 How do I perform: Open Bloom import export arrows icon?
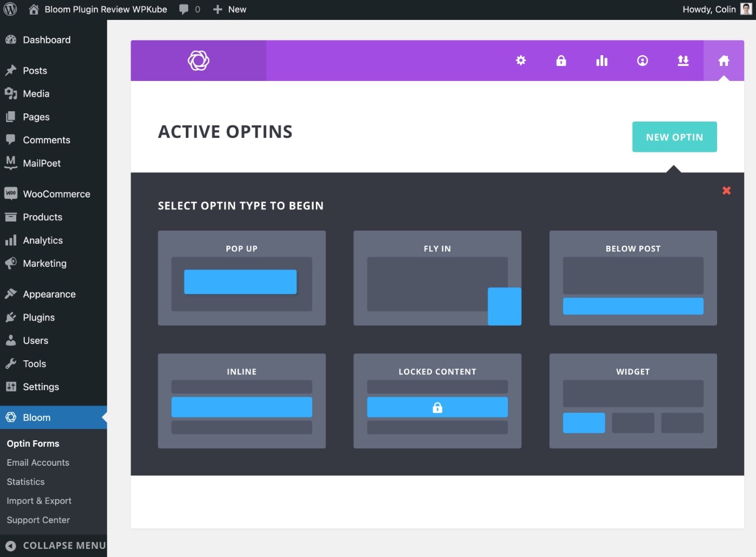tap(683, 61)
